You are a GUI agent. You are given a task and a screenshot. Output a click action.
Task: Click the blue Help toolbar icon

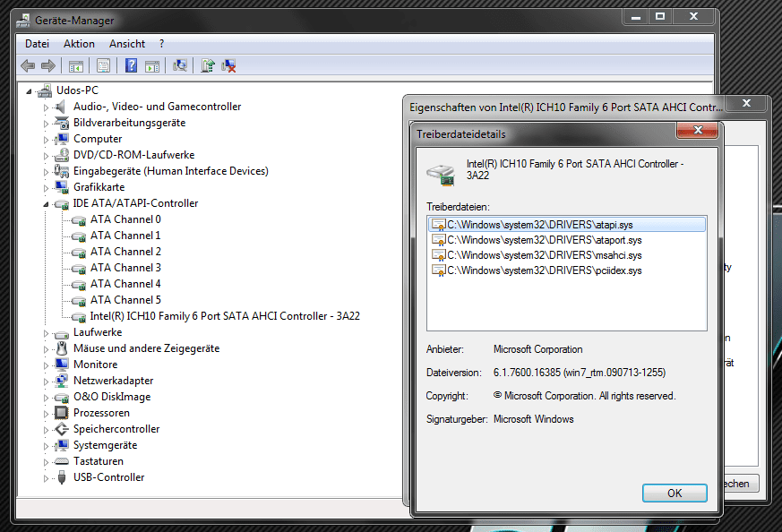tap(131, 65)
